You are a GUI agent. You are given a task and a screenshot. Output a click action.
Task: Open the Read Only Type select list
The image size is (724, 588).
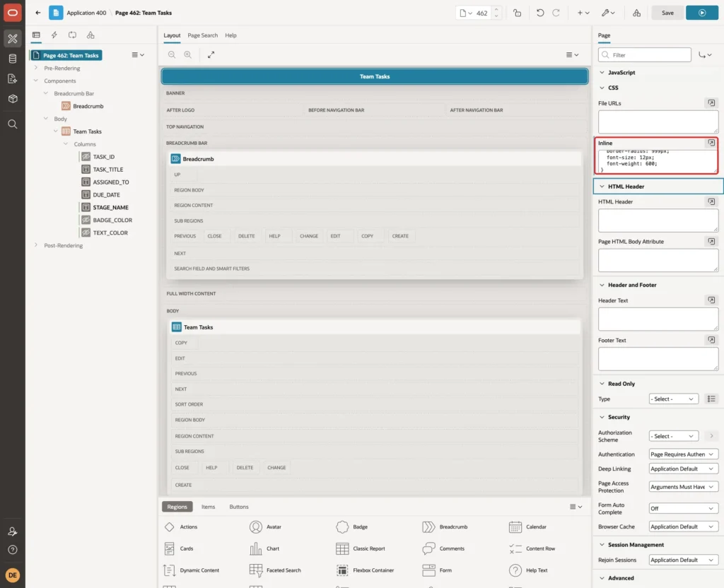click(x=673, y=399)
